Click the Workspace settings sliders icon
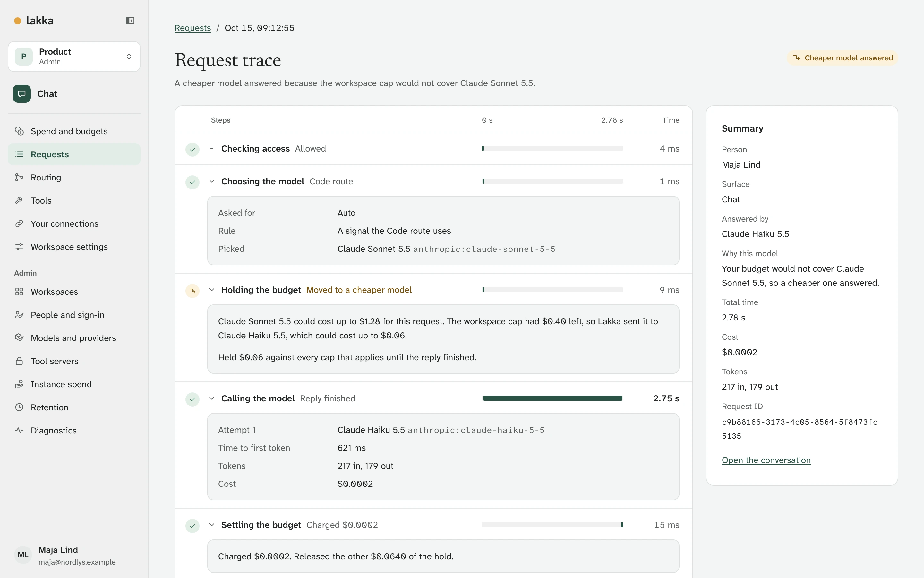 (19, 247)
